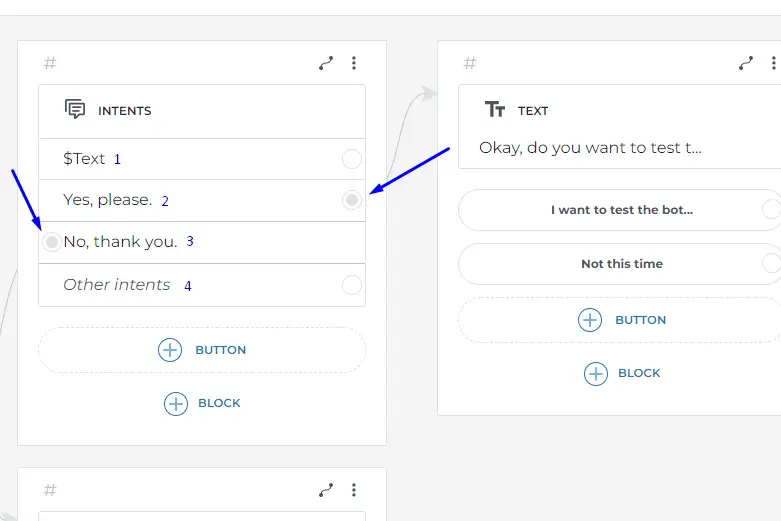Select the $Text output connector circle
Screen dimensions: 781x521
pyautogui.click(x=351, y=159)
